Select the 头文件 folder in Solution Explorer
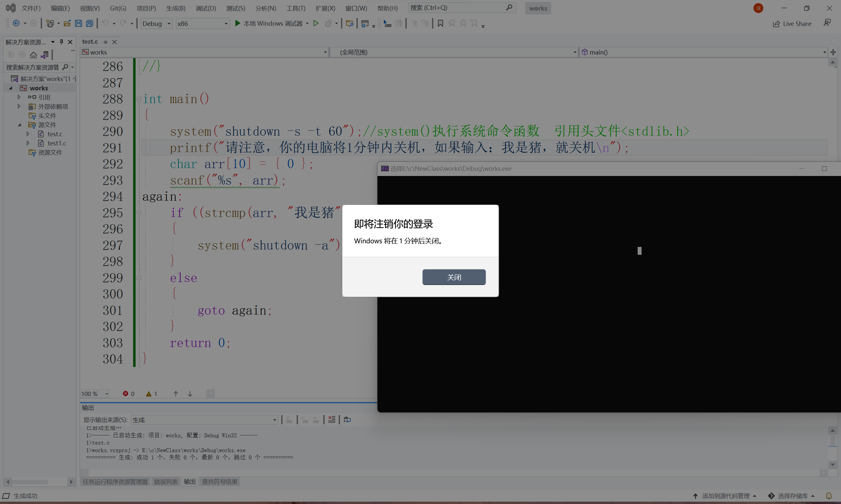The image size is (841, 504). [x=47, y=116]
